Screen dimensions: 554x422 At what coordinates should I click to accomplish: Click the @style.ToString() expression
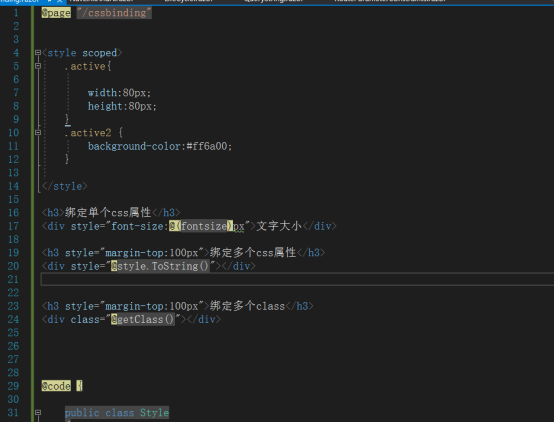tap(160, 266)
